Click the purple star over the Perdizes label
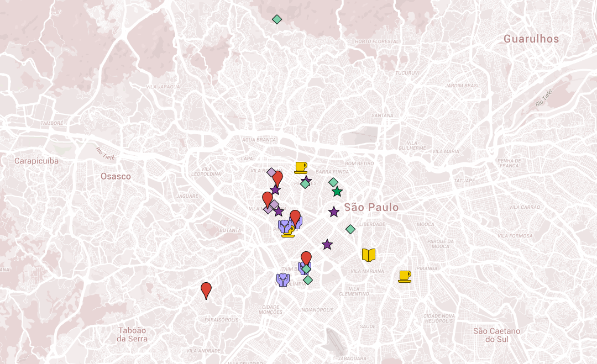The width and height of the screenshot is (597, 364). tap(306, 180)
